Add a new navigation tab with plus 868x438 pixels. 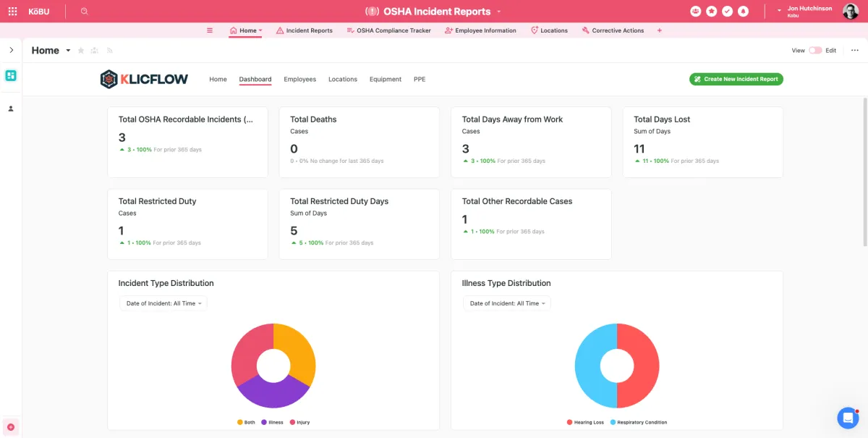pyautogui.click(x=659, y=30)
